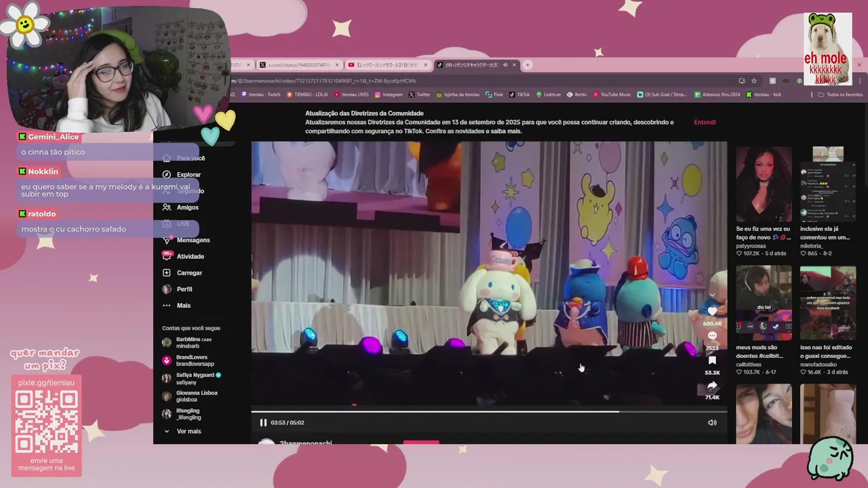Close the YouTube browser tab

426,65
